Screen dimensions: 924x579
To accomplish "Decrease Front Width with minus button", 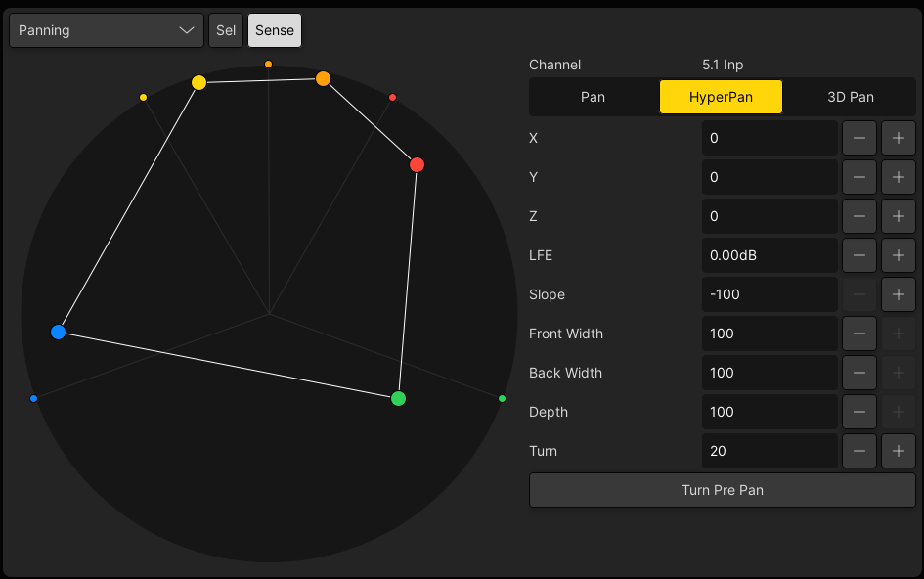I will (x=858, y=334).
